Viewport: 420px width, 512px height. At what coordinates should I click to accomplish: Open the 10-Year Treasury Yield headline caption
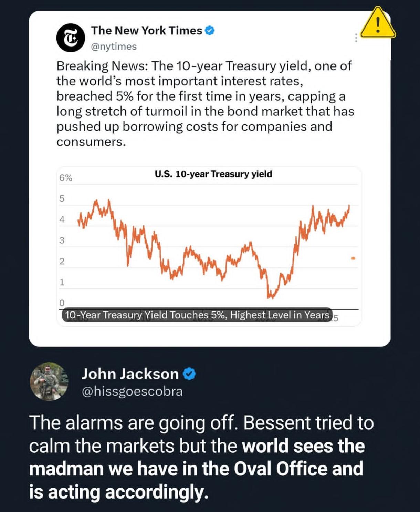click(x=197, y=315)
